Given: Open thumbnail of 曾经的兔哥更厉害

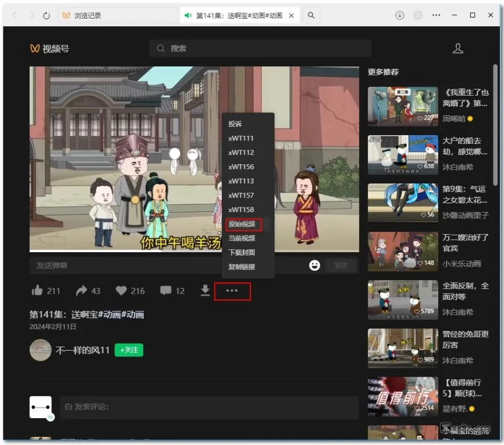Looking at the screenshot, I should pyautogui.click(x=403, y=348).
